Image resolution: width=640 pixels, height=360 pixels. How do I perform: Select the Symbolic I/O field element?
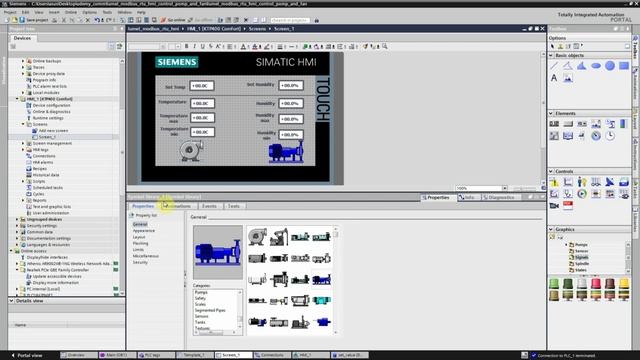(582, 124)
